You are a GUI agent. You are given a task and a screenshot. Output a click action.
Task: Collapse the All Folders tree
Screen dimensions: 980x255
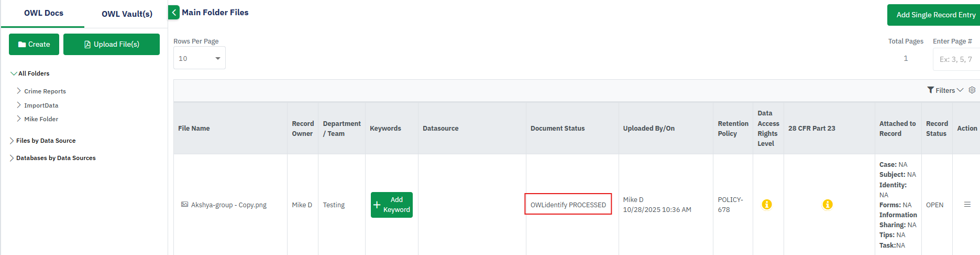(14, 73)
